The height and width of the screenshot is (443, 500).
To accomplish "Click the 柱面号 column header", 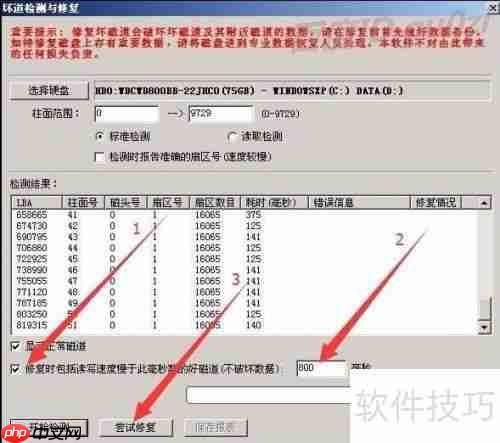I will 83,203.
